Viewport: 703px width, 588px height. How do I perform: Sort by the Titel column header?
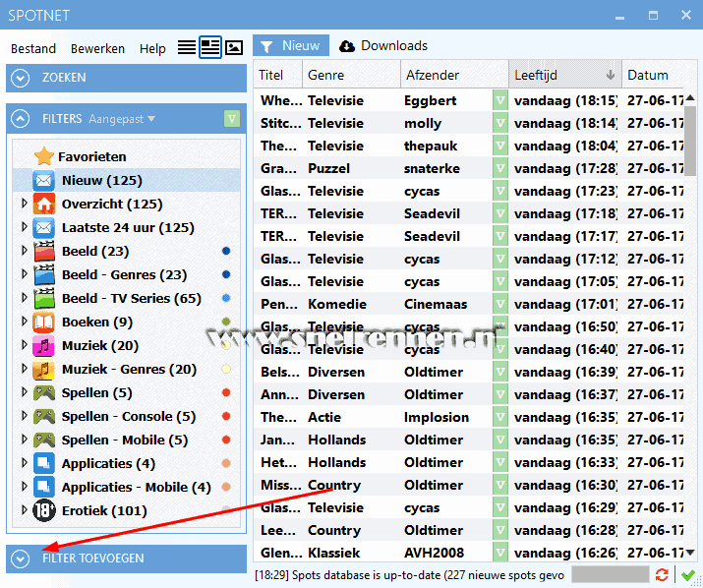(278, 75)
